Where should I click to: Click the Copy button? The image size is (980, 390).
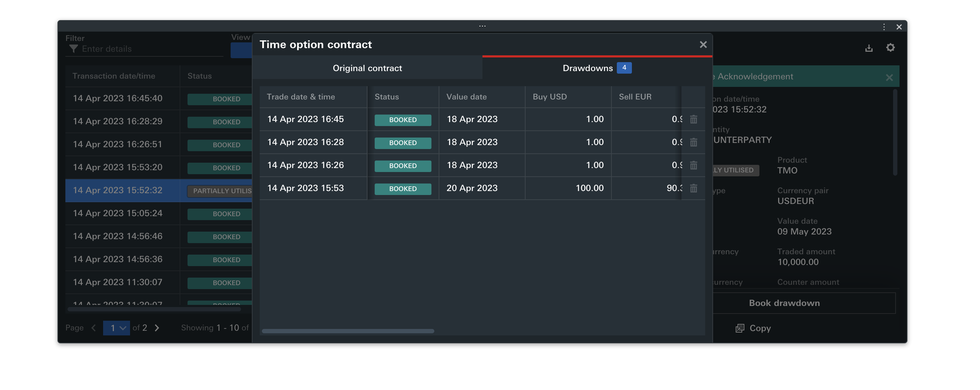753,328
